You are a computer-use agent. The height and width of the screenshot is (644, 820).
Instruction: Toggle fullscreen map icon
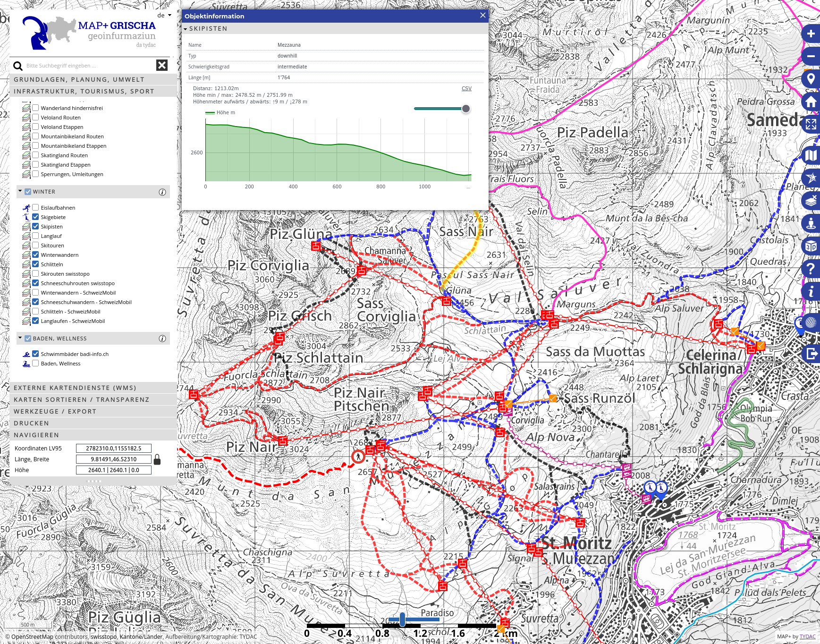pyautogui.click(x=811, y=124)
